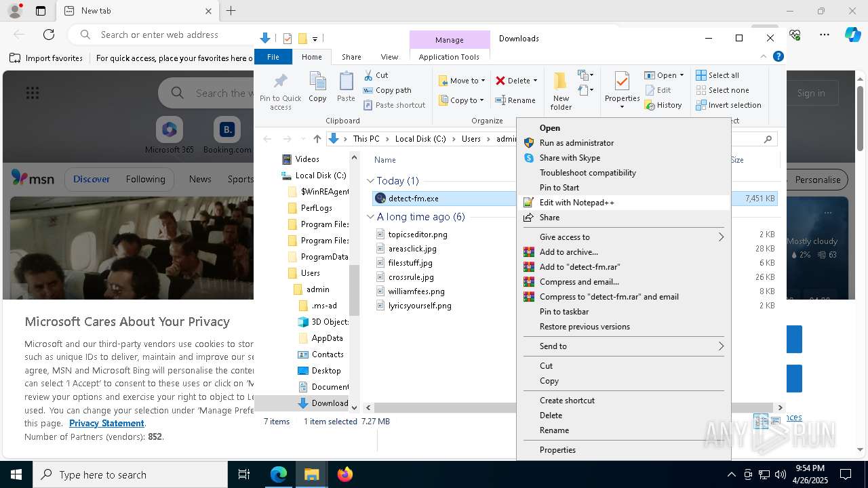Click Invert selection in ribbon
The height and width of the screenshot is (488, 868).
728,105
